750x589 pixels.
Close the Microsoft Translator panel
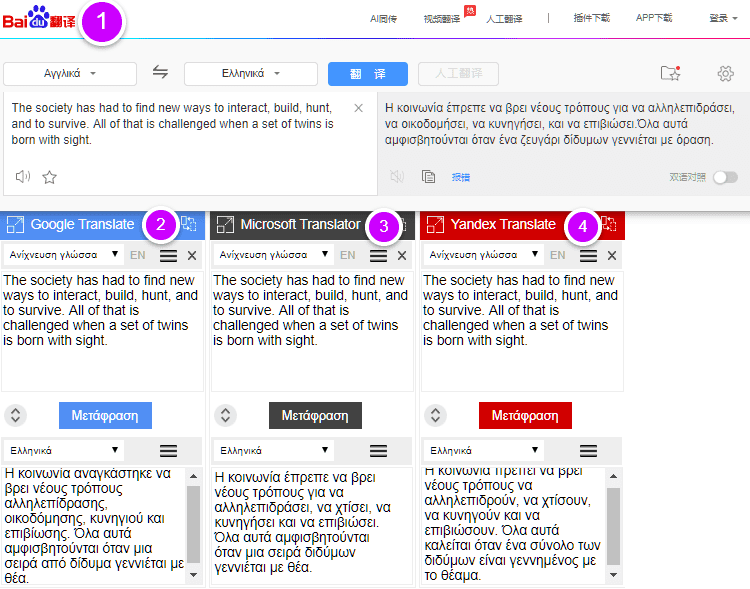tap(402, 256)
